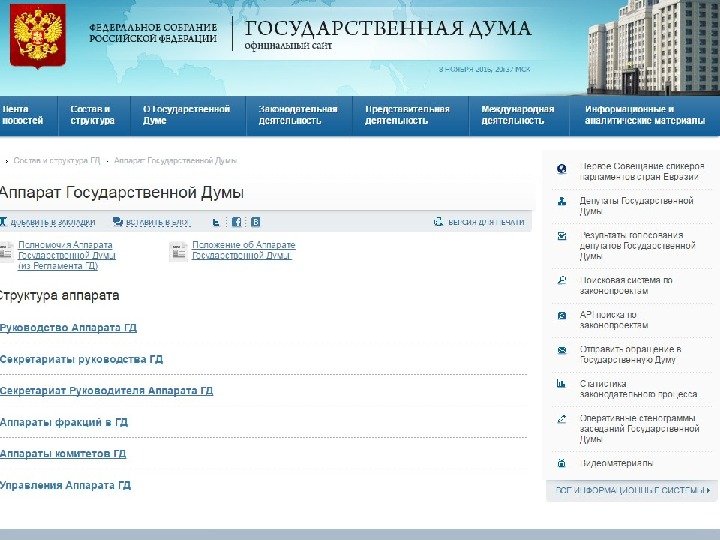The image size is (720, 540).
Task: Click the print version icon
Action: coord(439,222)
